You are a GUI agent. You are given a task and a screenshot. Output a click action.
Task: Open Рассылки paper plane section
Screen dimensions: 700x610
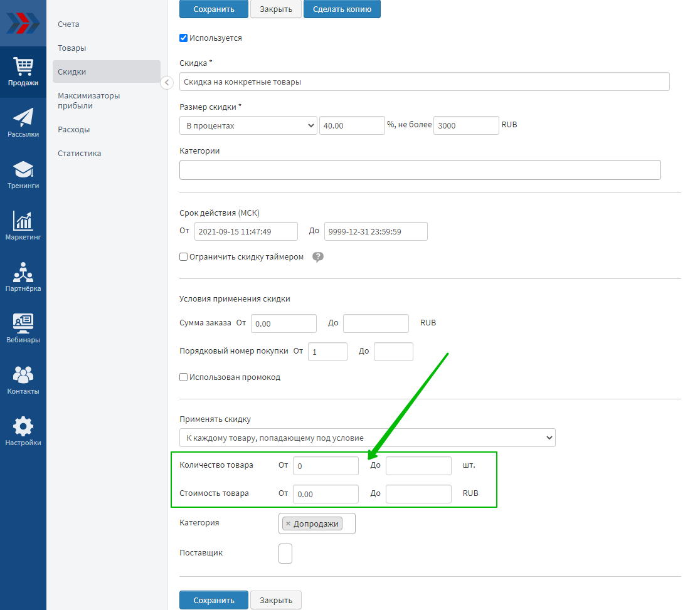tap(23, 123)
